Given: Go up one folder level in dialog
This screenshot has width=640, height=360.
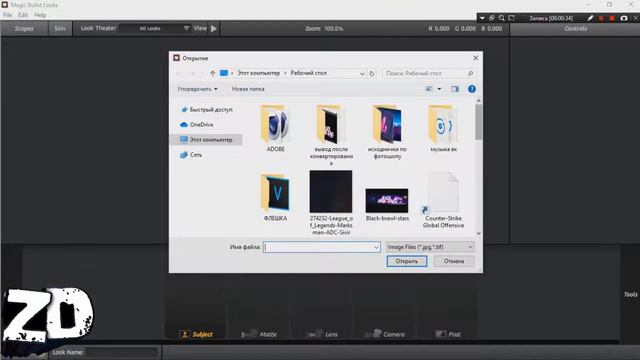Looking at the screenshot, I should (x=212, y=73).
